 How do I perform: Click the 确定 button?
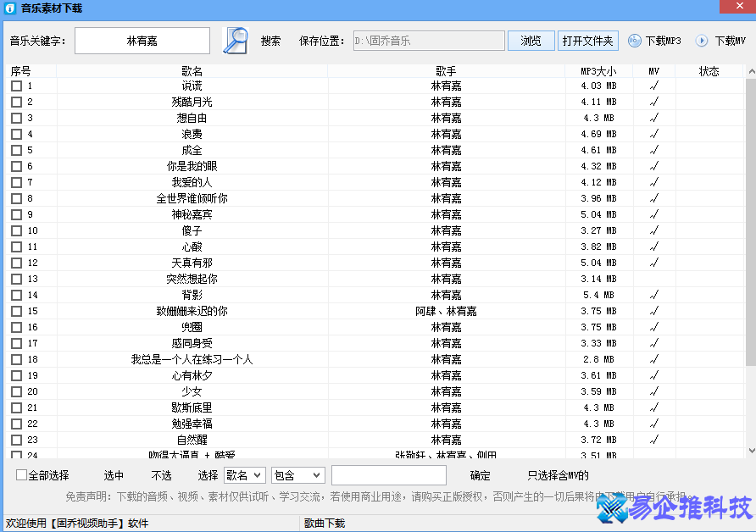pos(480,475)
